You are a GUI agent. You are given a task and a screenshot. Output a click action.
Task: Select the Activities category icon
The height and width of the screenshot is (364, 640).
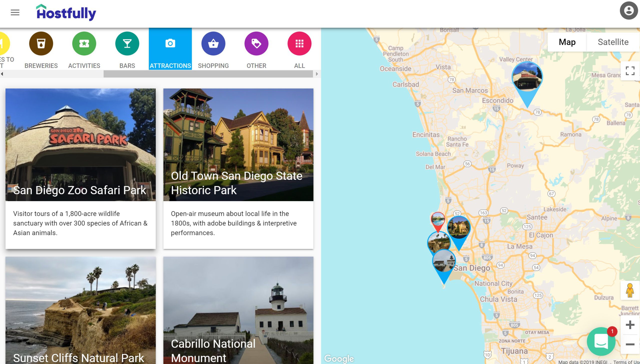click(x=84, y=44)
